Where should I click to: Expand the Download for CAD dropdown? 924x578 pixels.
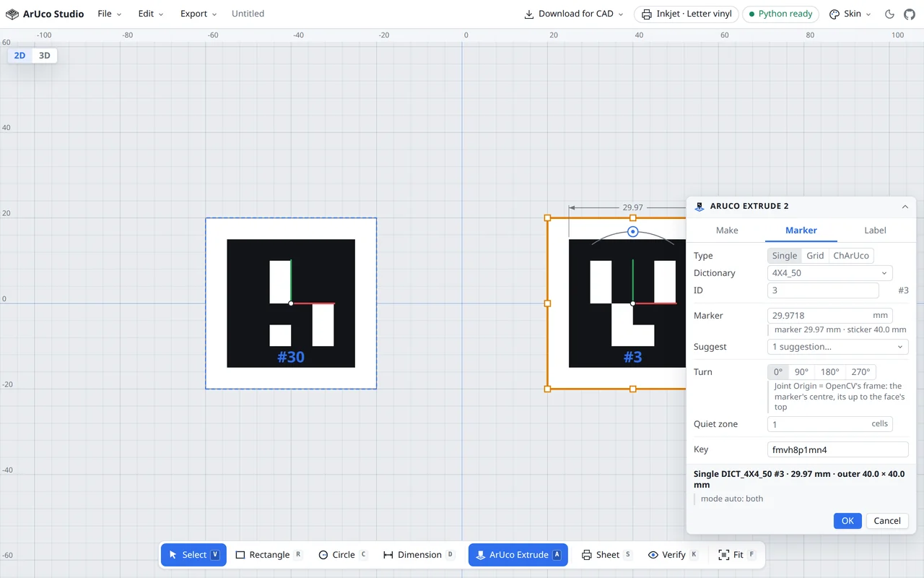pyautogui.click(x=574, y=14)
